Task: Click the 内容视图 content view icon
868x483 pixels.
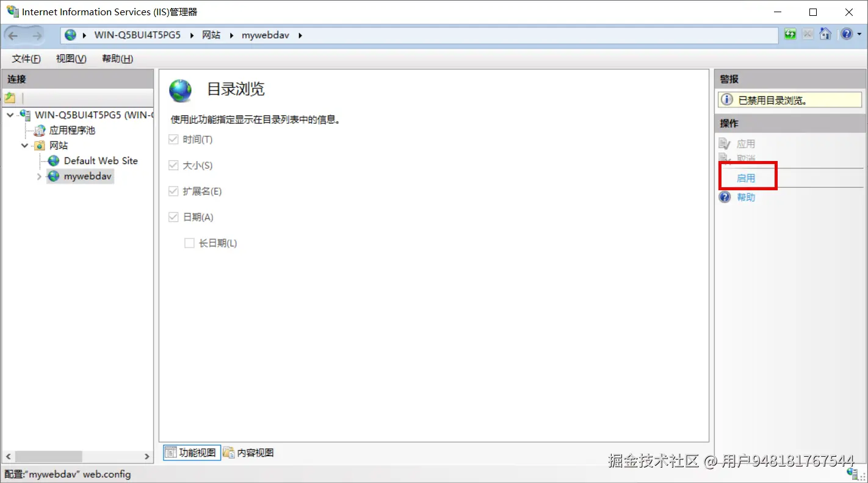Action: [229, 453]
